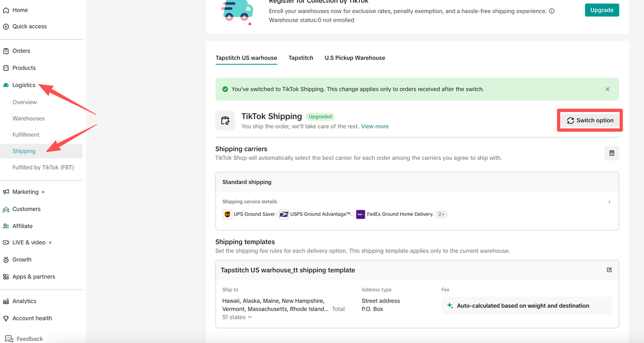Viewport: 644px width, 343px height.
Task: Open the View more link
Action: 375,126
